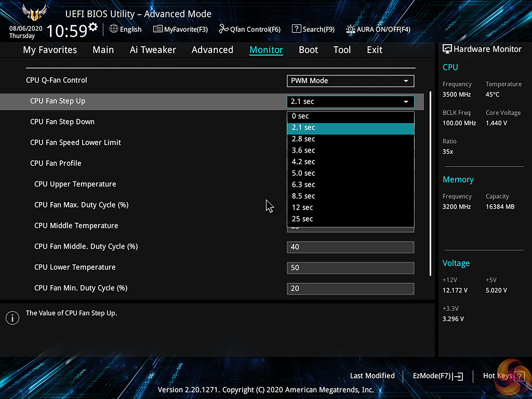Toggle AURA lighting on/off icon
Image resolution: width=532 pixels, height=399 pixels.
coord(350,29)
